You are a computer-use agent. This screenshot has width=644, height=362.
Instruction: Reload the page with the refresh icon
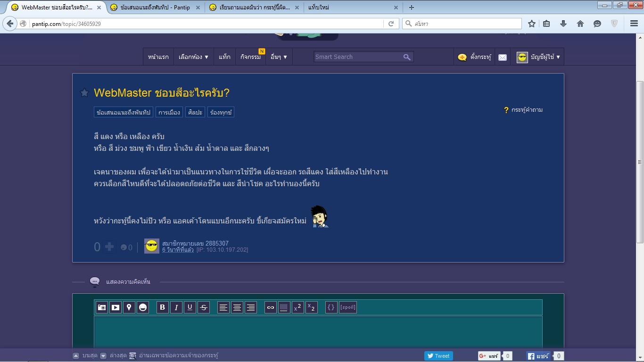(391, 24)
